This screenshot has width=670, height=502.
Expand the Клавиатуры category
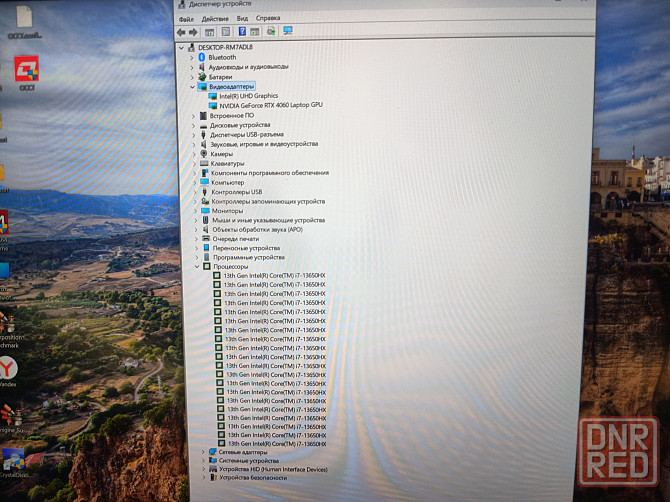193,163
